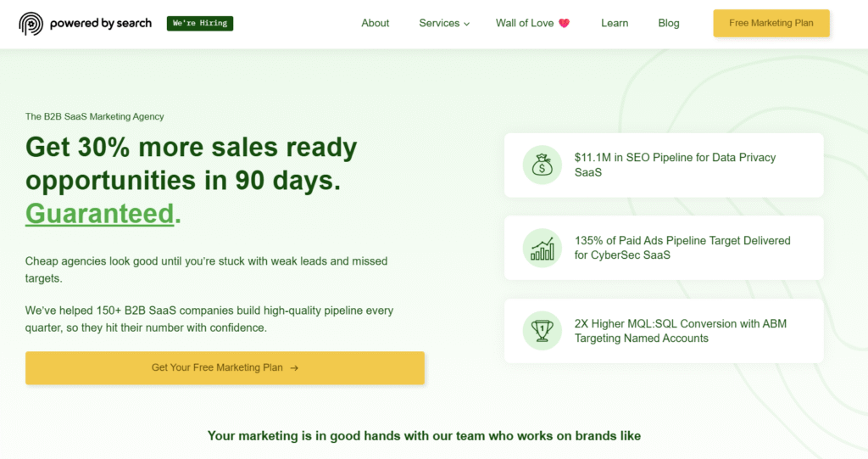Open the Blog navigation link
868x459 pixels.
(x=669, y=23)
